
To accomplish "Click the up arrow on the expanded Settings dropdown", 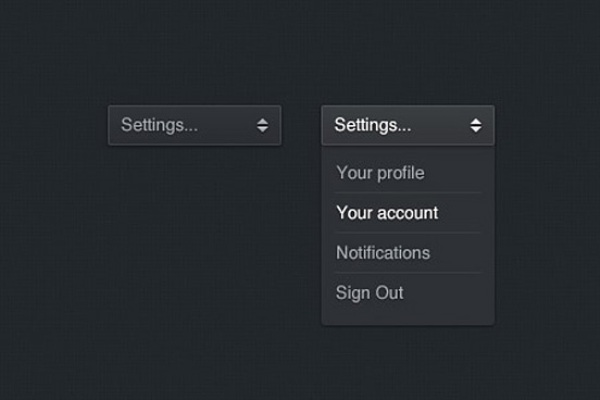I will 476,121.
